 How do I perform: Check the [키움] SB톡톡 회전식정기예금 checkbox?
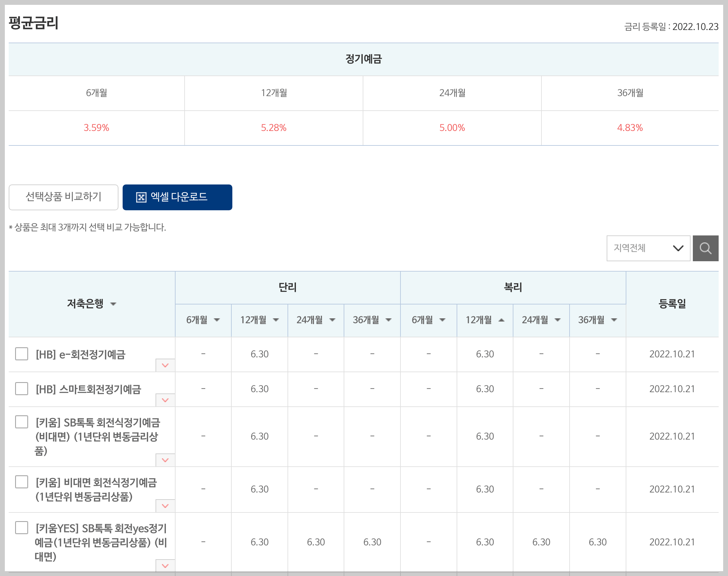(x=22, y=422)
